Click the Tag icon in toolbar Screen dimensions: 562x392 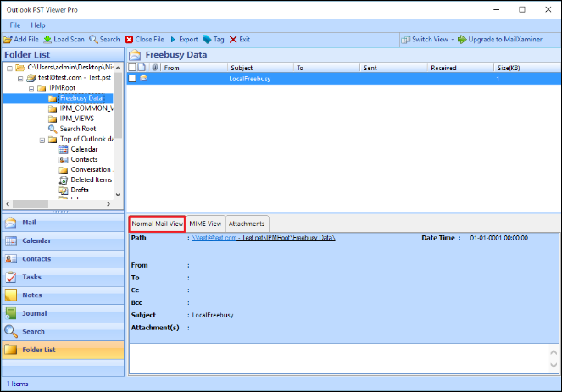(x=207, y=40)
